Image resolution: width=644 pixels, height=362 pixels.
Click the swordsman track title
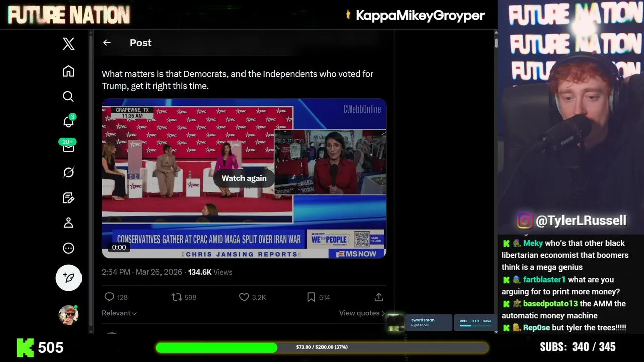point(422,320)
